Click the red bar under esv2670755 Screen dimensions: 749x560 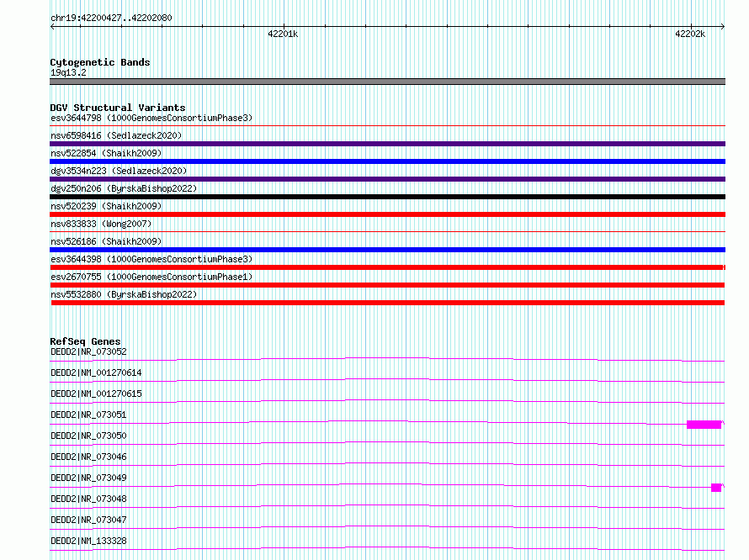pos(387,285)
